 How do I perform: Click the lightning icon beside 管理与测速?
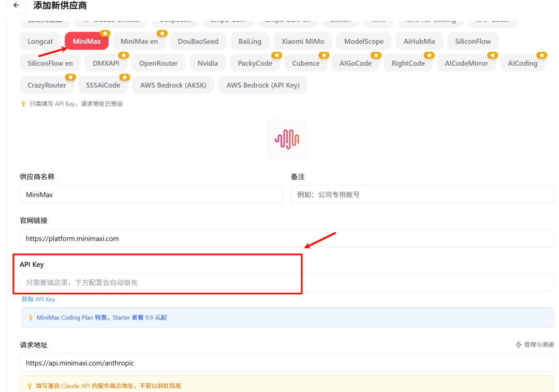tap(519, 344)
